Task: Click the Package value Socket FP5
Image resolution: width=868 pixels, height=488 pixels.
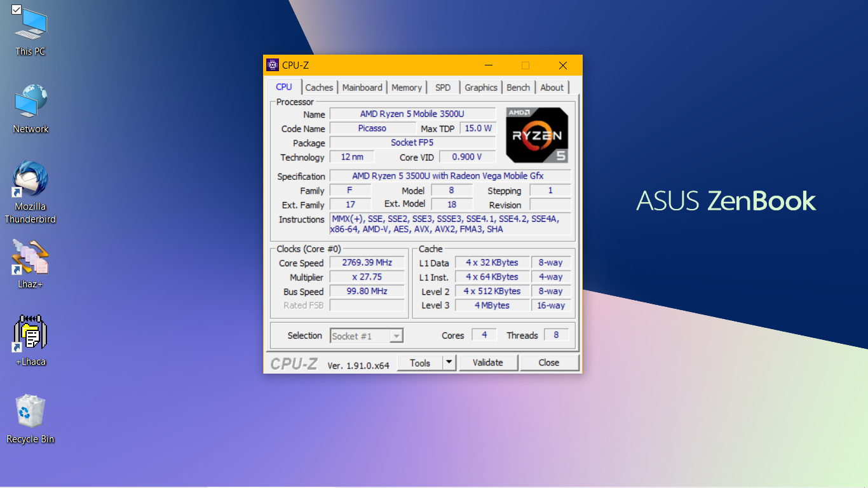Action: (x=412, y=143)
